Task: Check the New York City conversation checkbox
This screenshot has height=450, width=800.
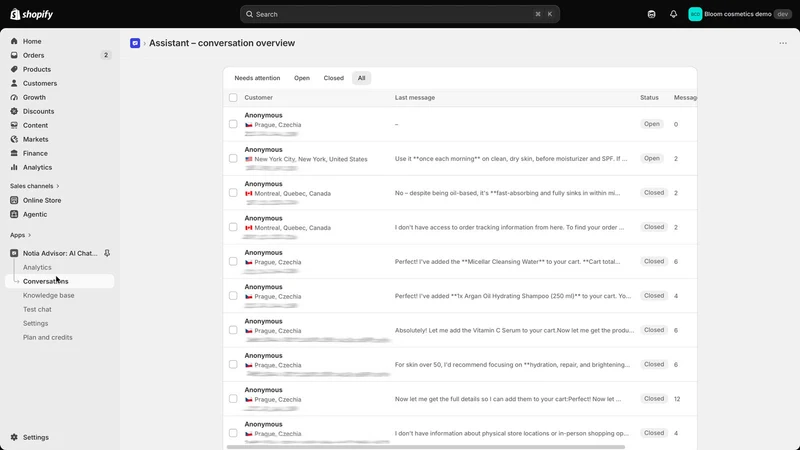Action: click(x=233, y=159)
